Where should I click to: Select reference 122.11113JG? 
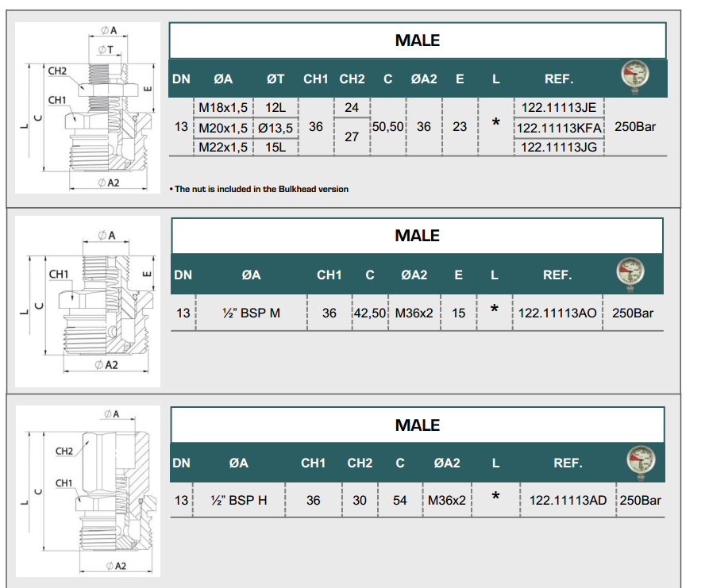coord(559,147)
